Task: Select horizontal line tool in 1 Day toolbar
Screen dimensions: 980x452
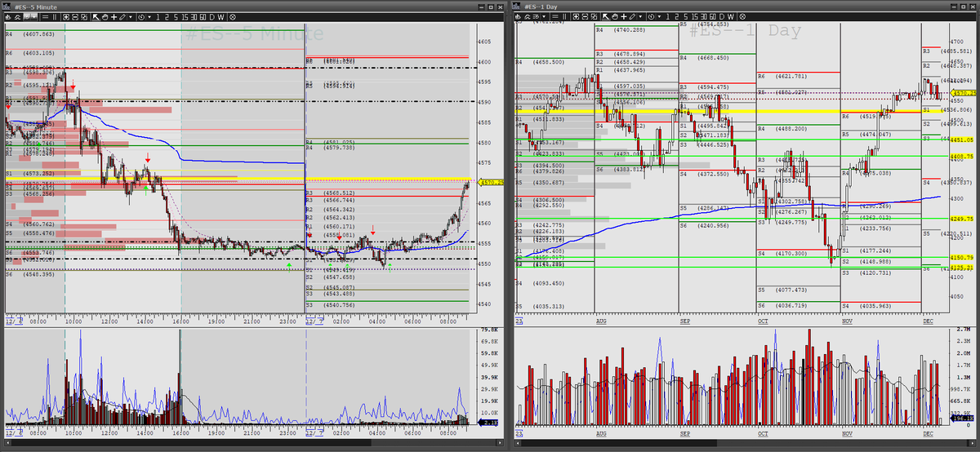Action: pyautogui.click(x=555, y=17)
